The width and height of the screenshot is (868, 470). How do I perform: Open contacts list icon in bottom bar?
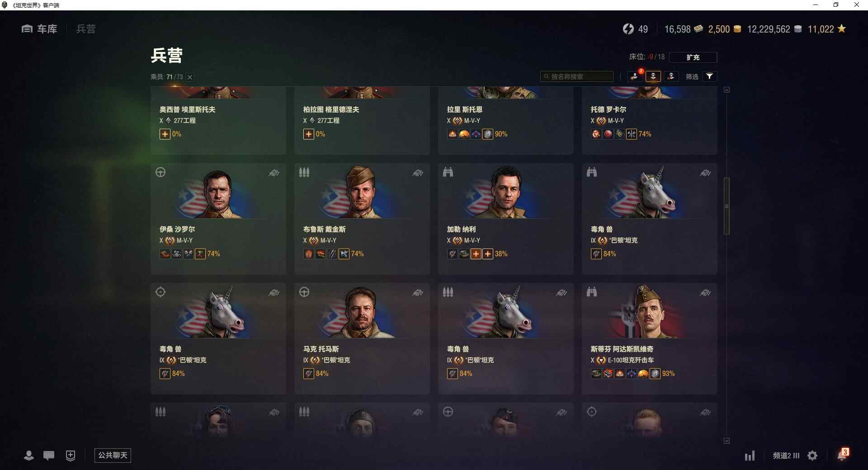tap(29, 456)
